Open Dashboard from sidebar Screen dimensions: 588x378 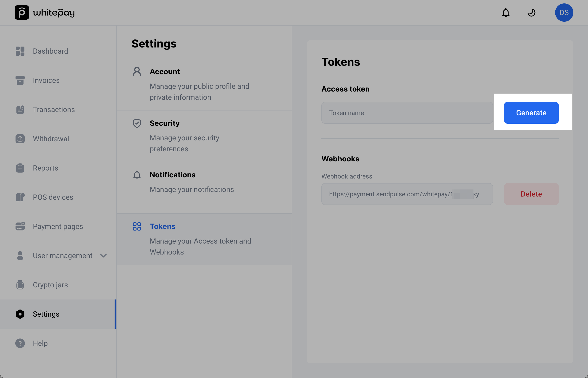point(50,51)
